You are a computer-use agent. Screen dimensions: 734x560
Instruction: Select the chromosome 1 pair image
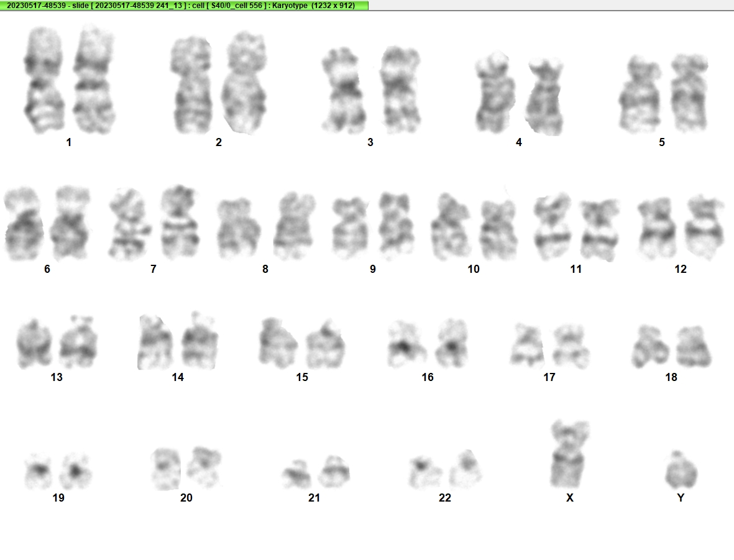pyautogui.click(x=69, y=80)
